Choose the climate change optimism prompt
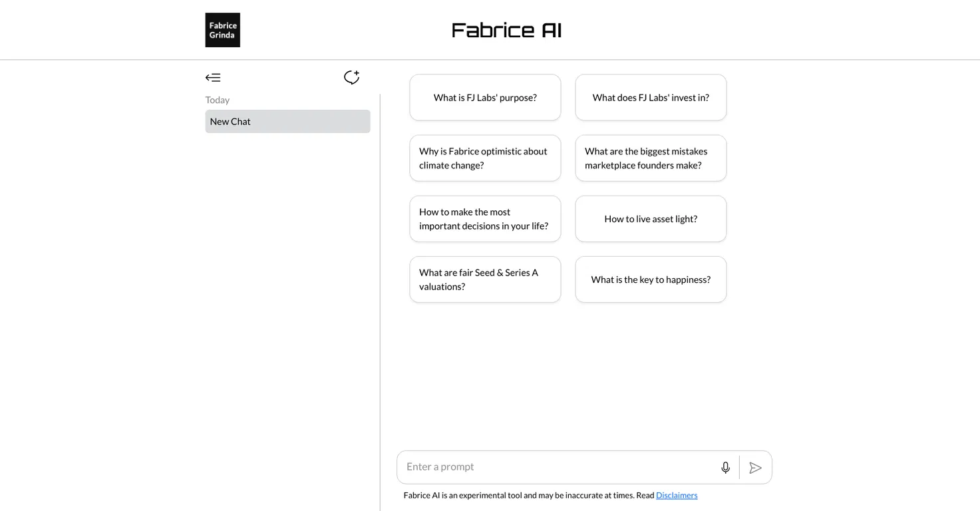 point(485,158)
